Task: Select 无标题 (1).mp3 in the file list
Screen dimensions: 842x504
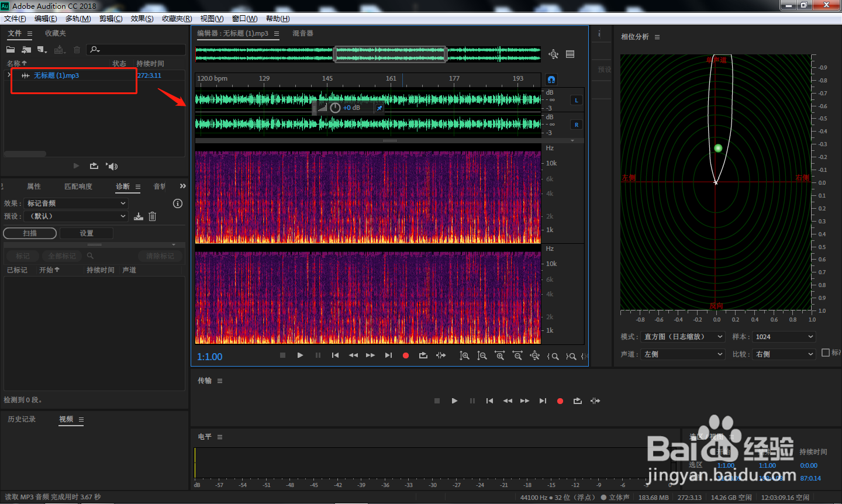Action: click(56, 75)
